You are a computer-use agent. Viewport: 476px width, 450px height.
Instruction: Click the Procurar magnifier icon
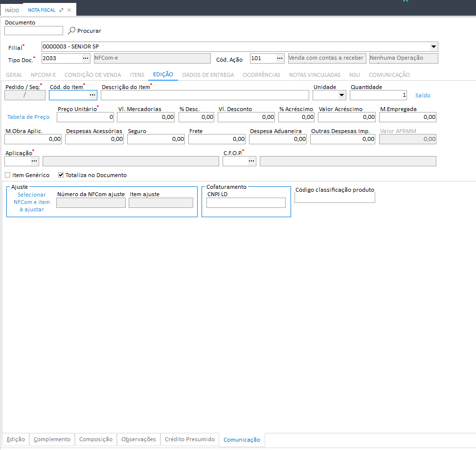coord(71,30)
